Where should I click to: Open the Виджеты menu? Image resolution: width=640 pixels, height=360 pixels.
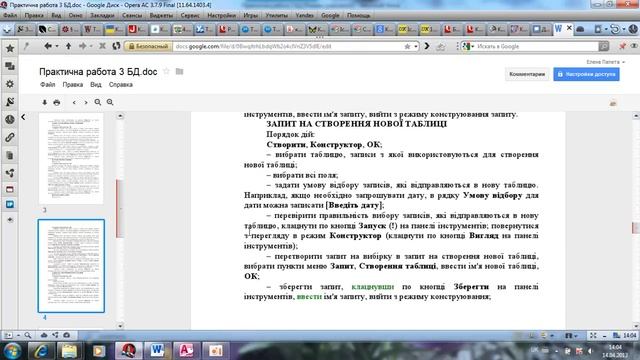point(161,16)
